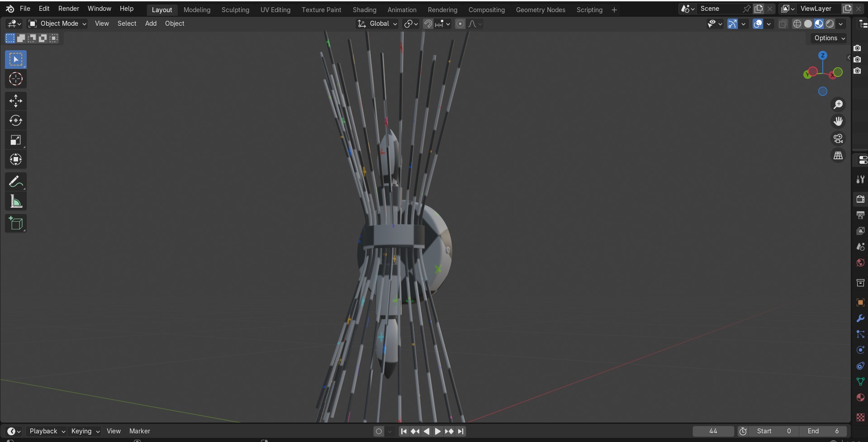This screenshot has height=442, width=868.
Task: Open the editor type dropdown
Action: coord(14,24)
